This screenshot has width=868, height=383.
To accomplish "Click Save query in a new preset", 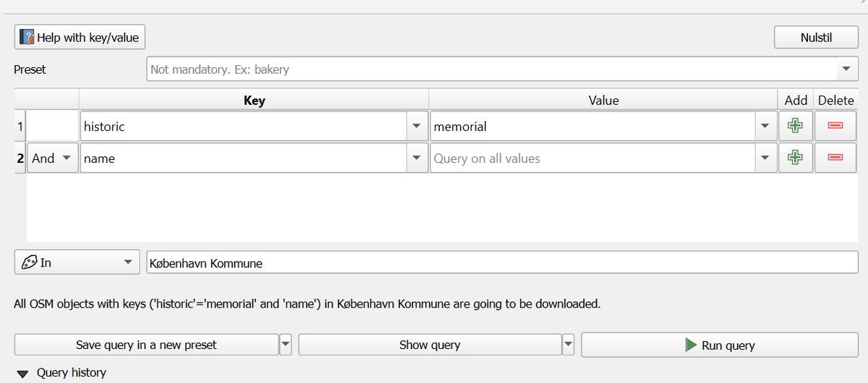I will point(146,345).
